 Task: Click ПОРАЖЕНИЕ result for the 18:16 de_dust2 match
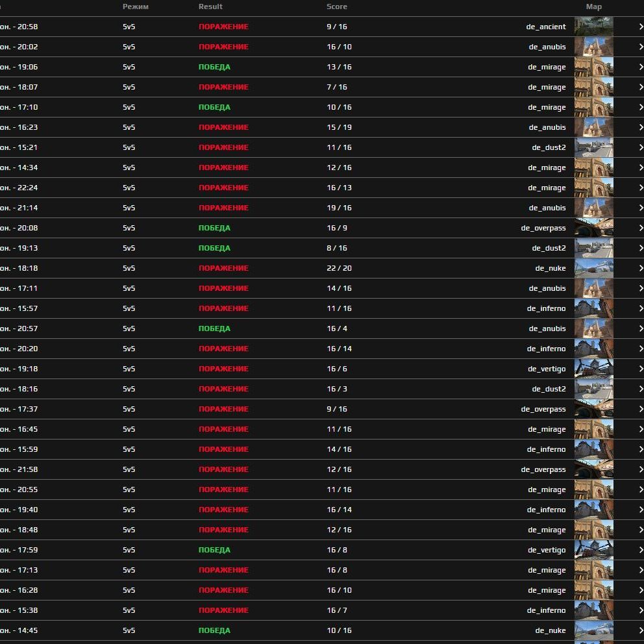(223, 389)
